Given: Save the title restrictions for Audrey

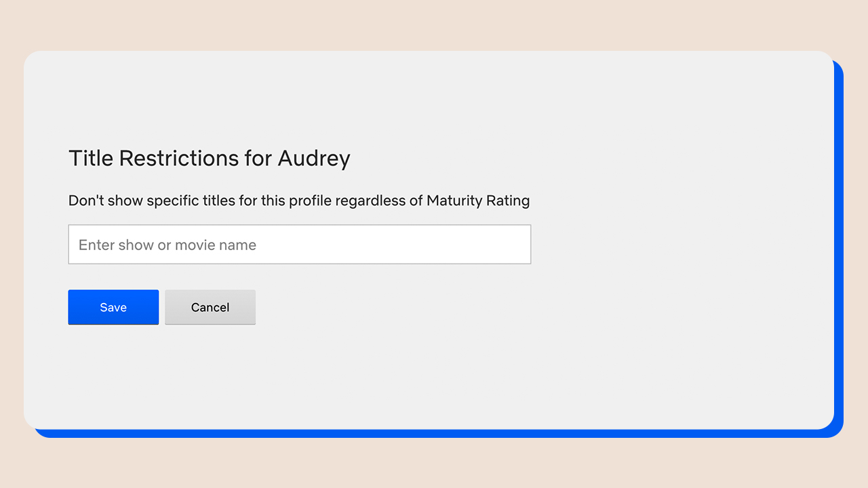Looking at the screenshot, I should pos(113,307).
